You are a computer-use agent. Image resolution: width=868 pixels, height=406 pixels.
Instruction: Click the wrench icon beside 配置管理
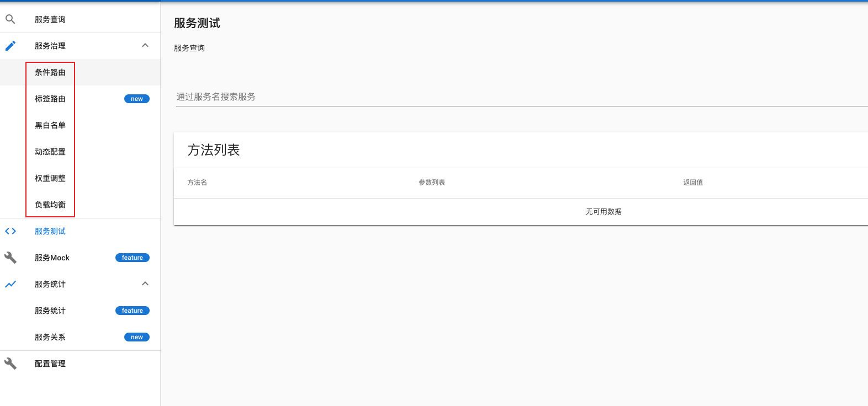click(10, 364)
